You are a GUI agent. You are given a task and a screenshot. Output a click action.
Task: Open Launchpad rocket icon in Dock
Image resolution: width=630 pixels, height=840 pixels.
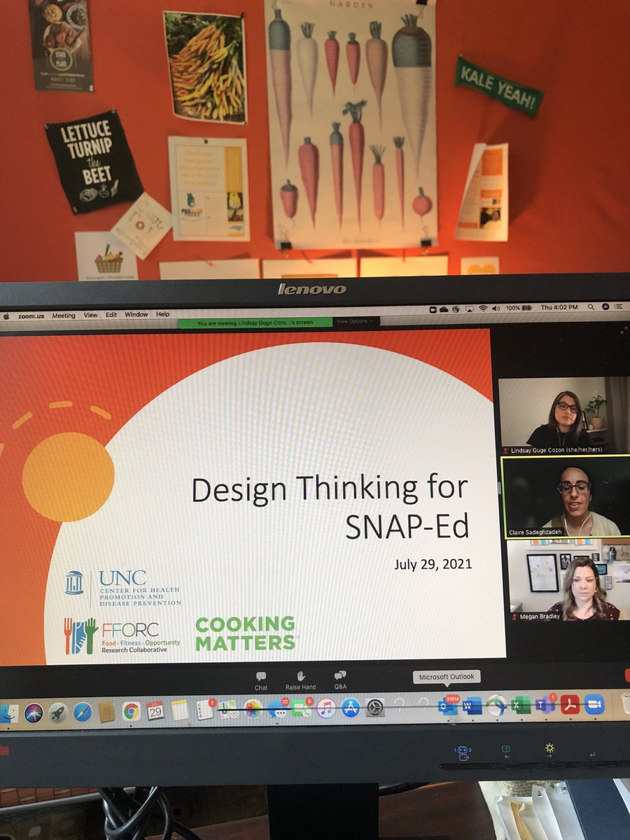coord(57,713)
